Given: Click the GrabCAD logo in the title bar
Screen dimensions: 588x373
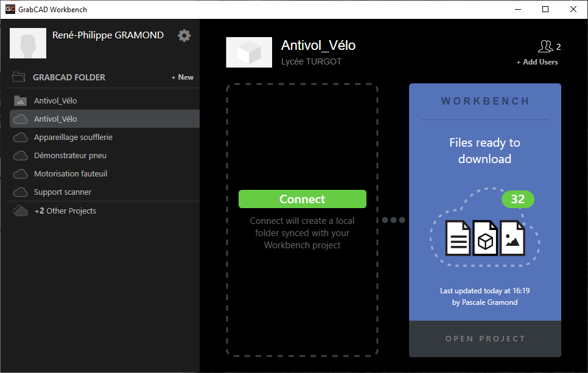Looking at the screenshot, I should 10,9.
